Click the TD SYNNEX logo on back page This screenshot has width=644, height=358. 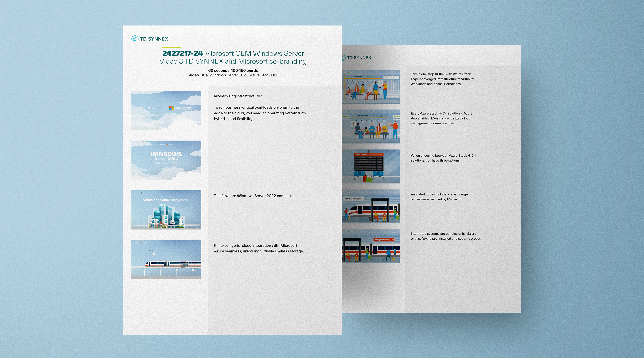point(357,58)
